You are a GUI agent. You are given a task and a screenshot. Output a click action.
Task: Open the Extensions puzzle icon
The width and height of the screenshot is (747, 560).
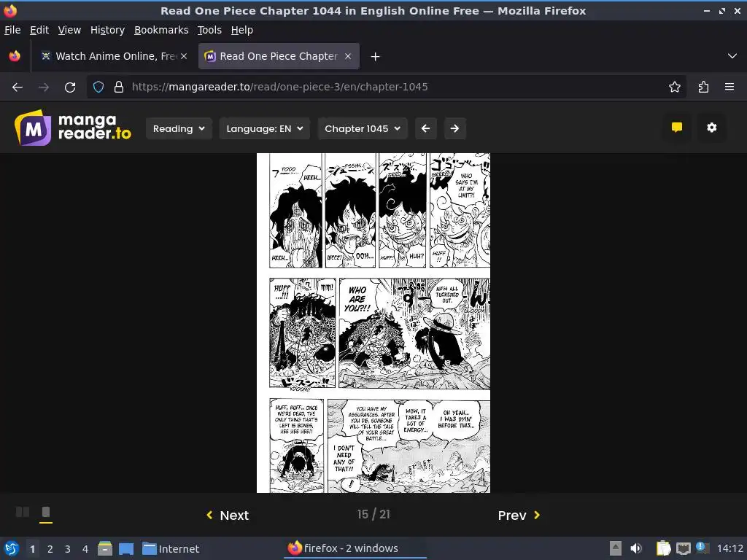tap(703, 87)
